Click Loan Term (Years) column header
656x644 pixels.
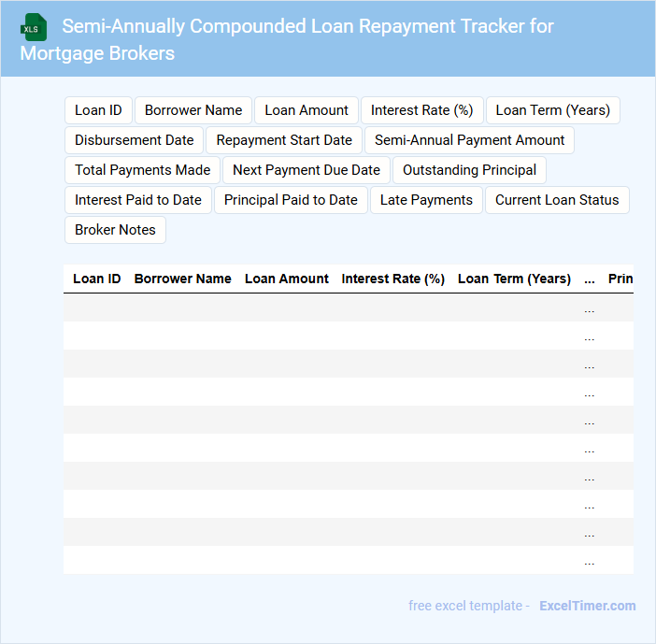click(x=514, y=279)
